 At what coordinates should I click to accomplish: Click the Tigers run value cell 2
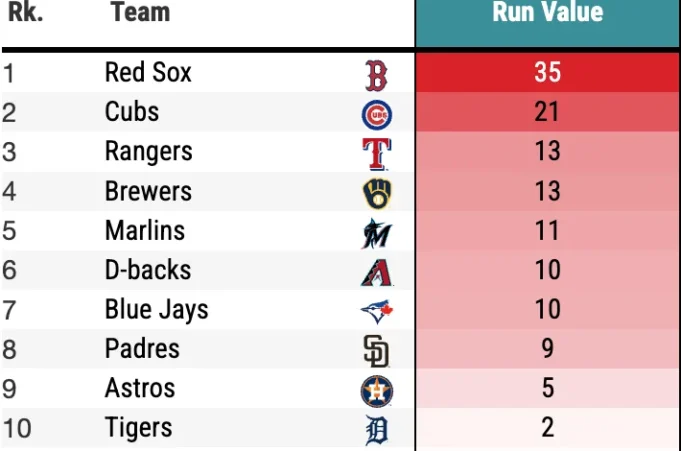547,428
